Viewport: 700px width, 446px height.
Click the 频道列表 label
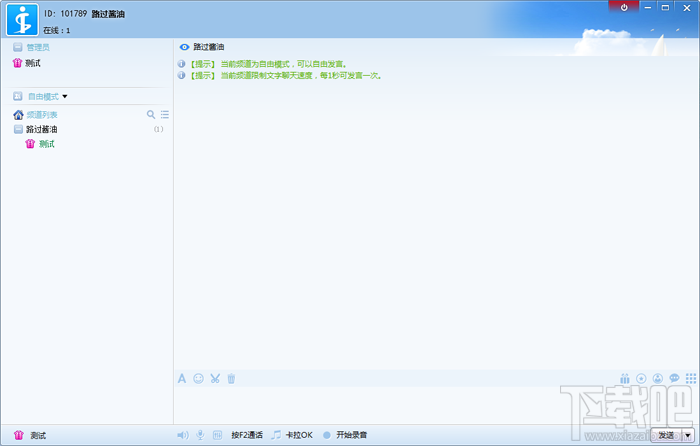tap(42, 115)
